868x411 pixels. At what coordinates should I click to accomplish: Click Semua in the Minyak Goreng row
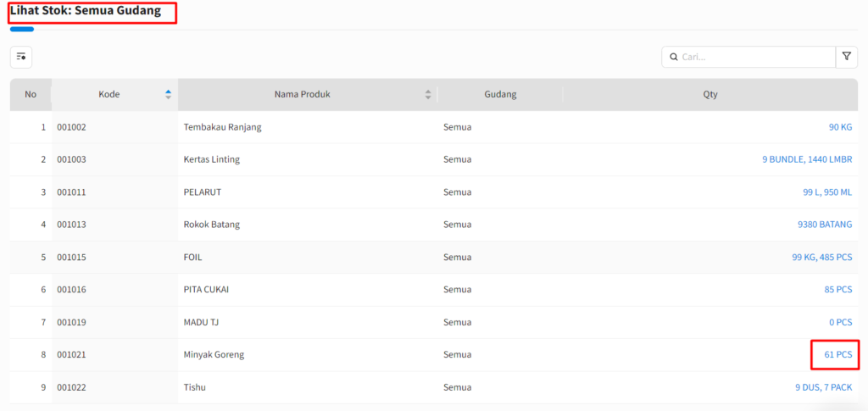tap(457, 355)
